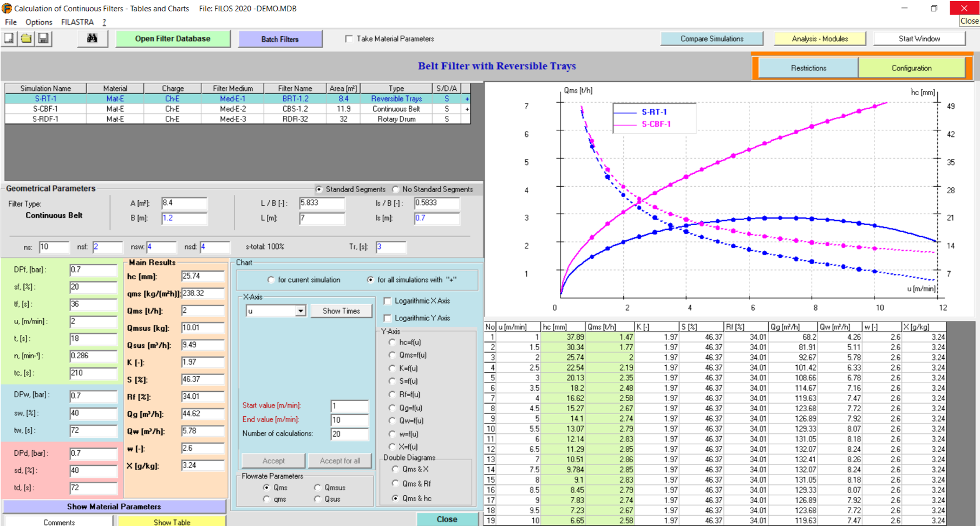Viewport: 980px width, 526px height.
Task: Click Compare Simulations button
Action: (x=711, y=38)
